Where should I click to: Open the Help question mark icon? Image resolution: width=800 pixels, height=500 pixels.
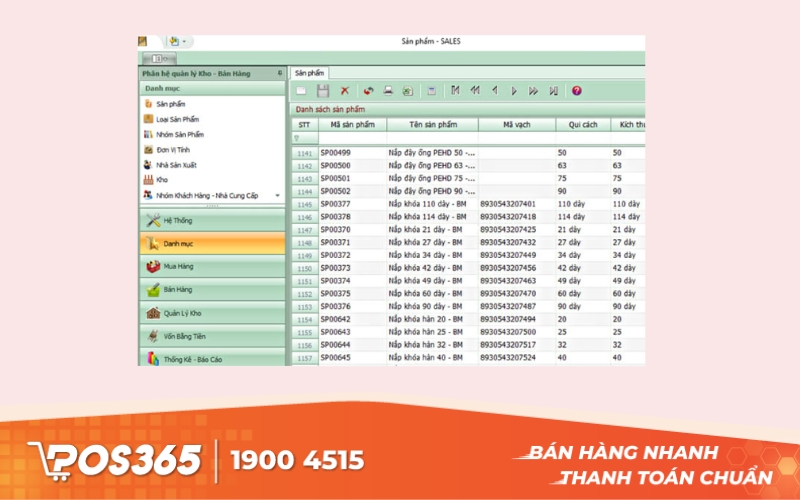pos(577,91)
